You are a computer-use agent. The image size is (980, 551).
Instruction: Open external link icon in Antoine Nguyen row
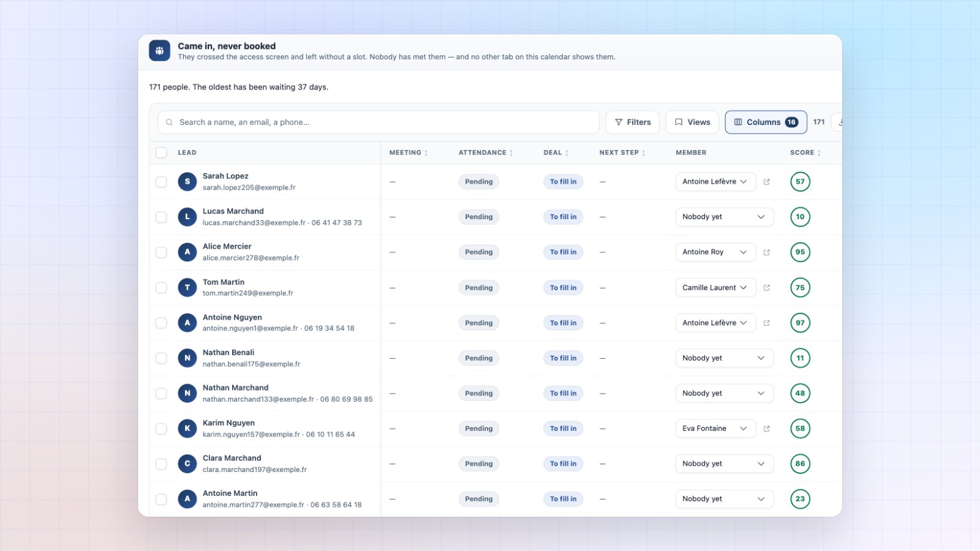[766, 323]
